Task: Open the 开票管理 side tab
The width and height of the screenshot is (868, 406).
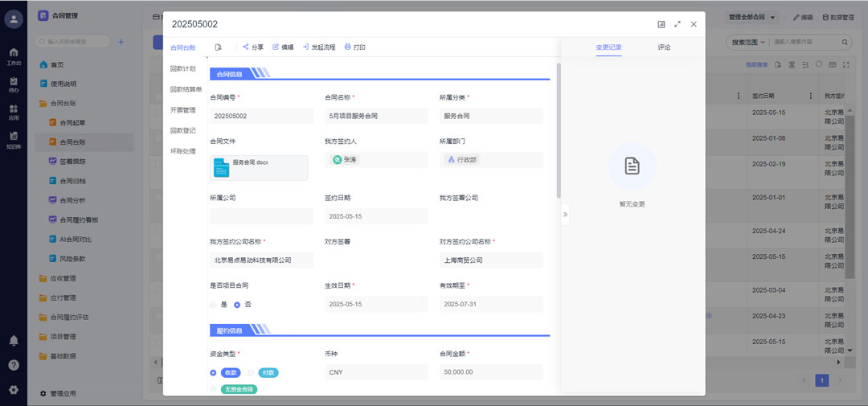Action: [182, 110]
